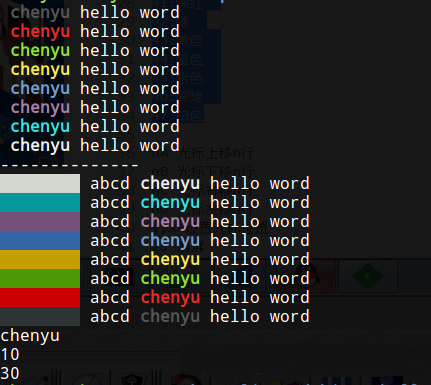The image size is (431, 385).
Task: Click the output line showing 10
Action: [10, 354]
